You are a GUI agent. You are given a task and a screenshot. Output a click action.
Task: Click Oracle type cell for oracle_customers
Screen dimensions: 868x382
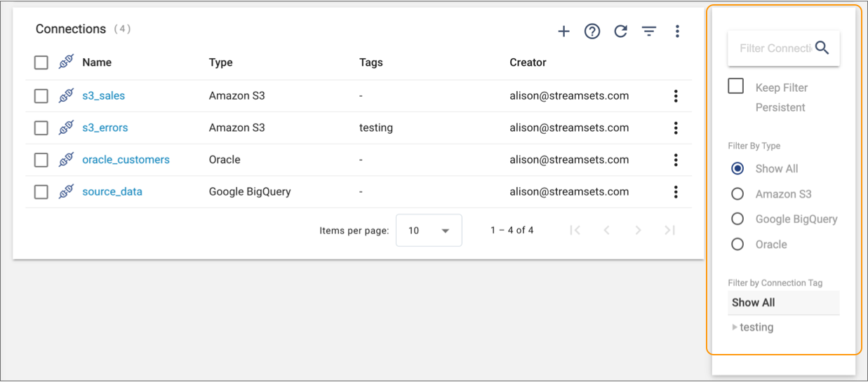(225, 160)
